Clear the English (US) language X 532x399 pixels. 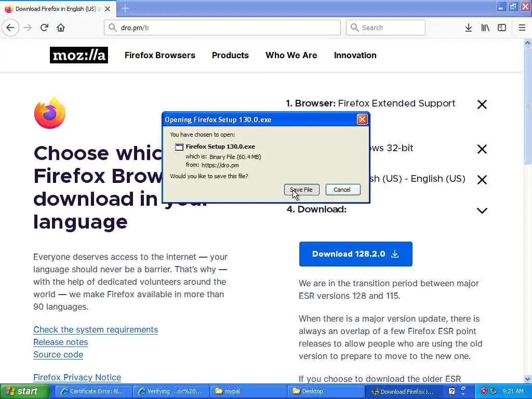coord(482,179)
